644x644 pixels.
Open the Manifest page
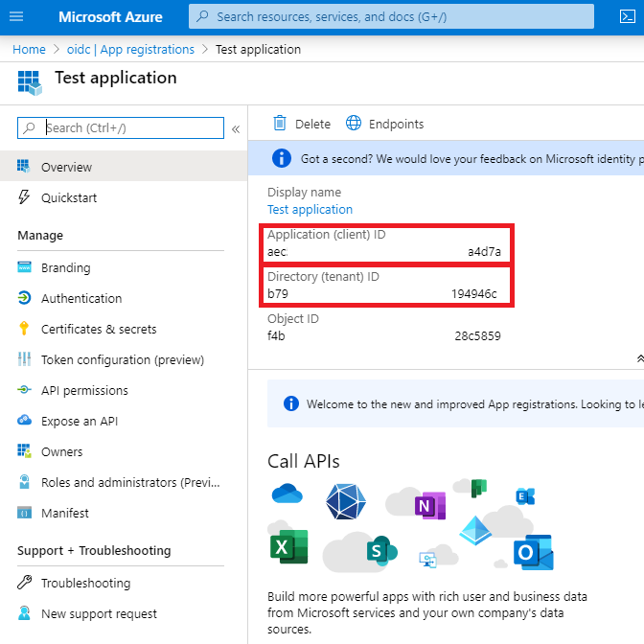(x=64, y=513)
